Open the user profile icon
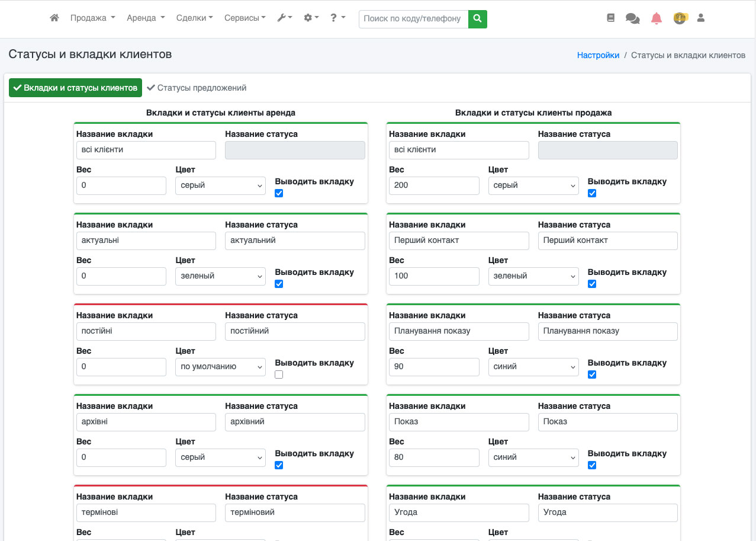Viewport: 756px width, 541px height. [701, 18]
